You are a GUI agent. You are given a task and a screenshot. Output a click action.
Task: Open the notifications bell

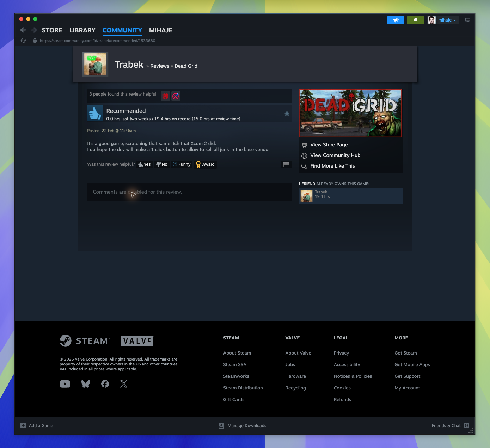click(x=416, y=20)
